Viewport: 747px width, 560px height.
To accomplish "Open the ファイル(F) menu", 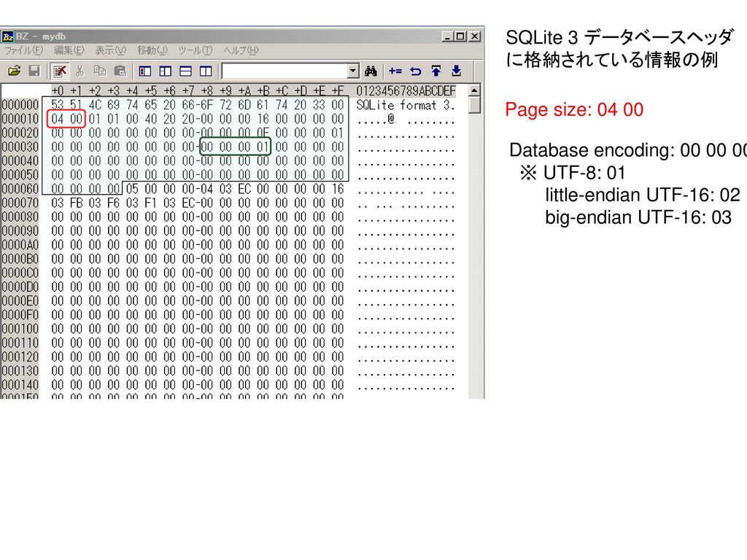I will point(24,50).
